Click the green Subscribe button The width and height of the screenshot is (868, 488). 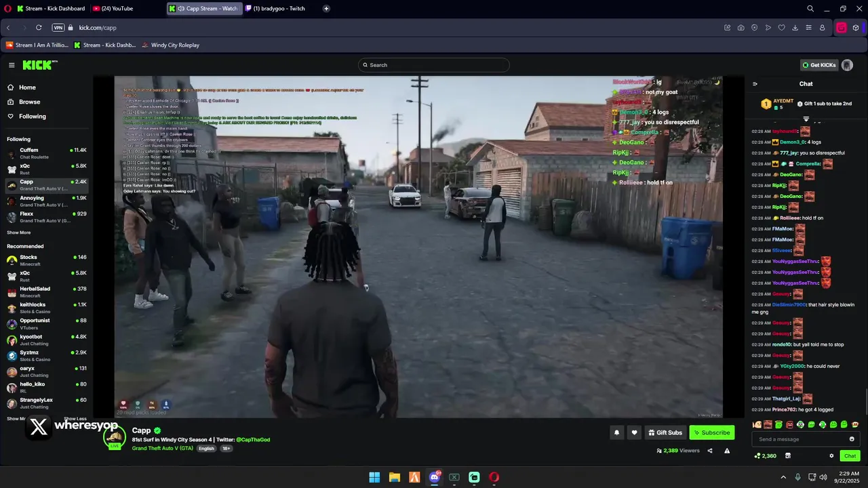coord(711,432)
